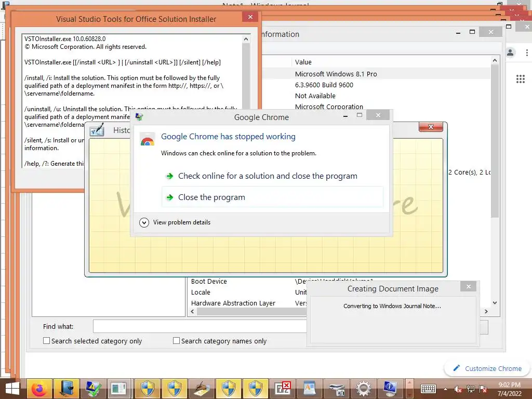Close the Visual Studio Tools Installer window
The height and width of the screenshot is (399, 532).
click(250, 17)
